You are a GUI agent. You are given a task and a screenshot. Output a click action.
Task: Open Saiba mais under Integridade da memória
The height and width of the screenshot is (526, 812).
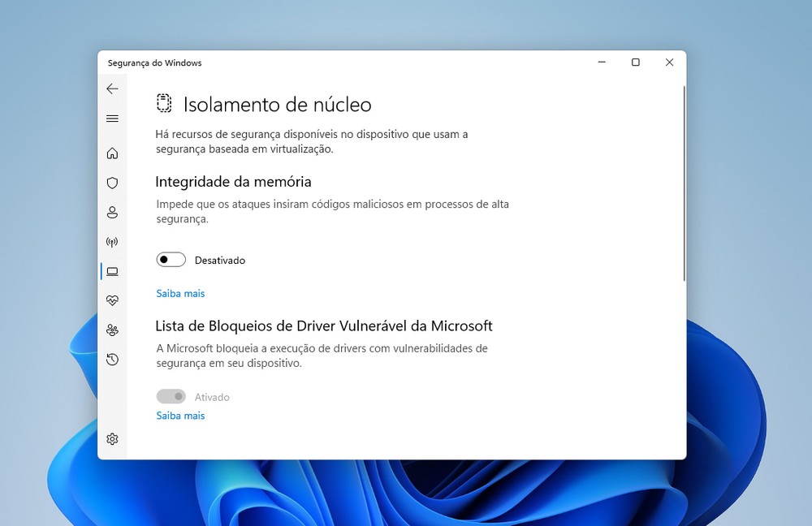[x=181, y=294]
